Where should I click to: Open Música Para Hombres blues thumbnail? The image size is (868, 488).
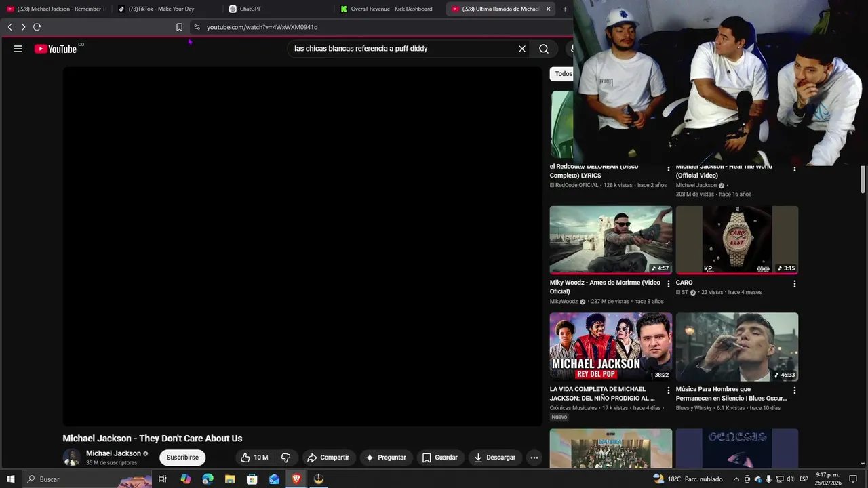pyautogui.click(x=737, y=347)
